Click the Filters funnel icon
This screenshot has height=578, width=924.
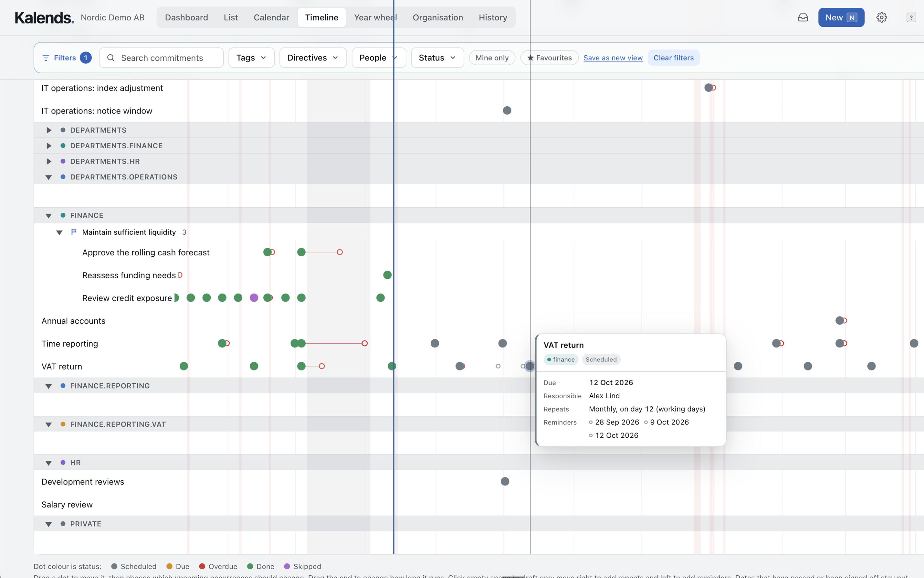pyautogui.click(x=46, y=58)
